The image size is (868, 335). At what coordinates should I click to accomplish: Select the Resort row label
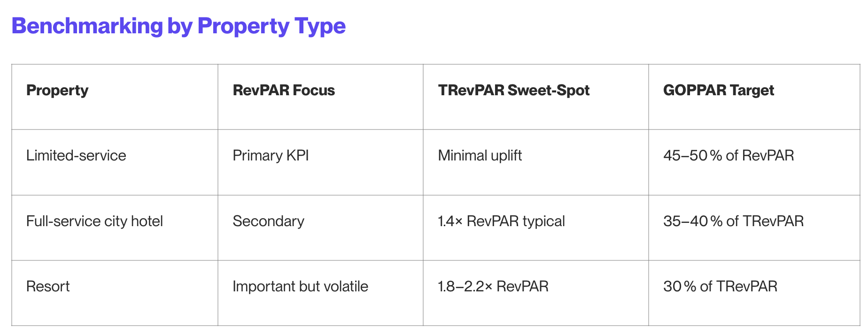48,286
